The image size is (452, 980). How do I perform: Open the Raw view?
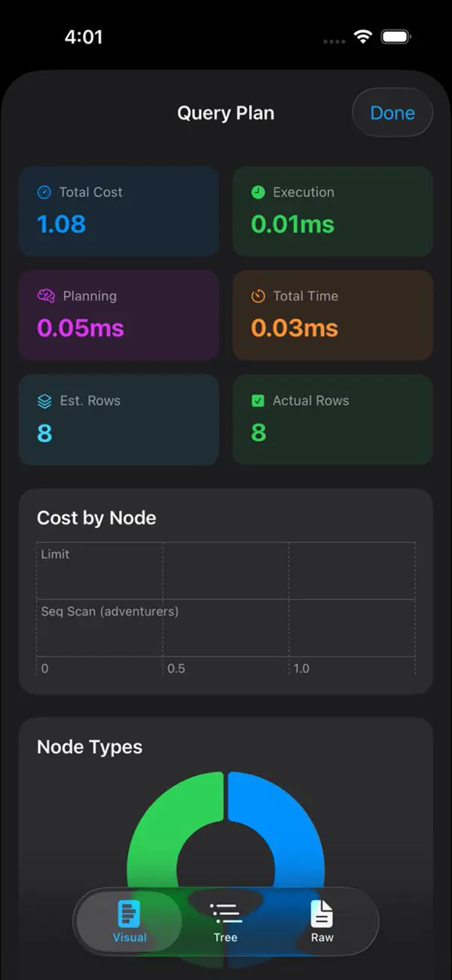(x=322, y=921)
